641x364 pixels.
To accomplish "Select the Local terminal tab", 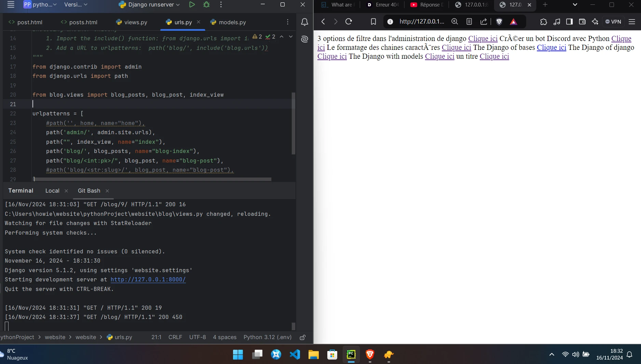I will 52,191.
